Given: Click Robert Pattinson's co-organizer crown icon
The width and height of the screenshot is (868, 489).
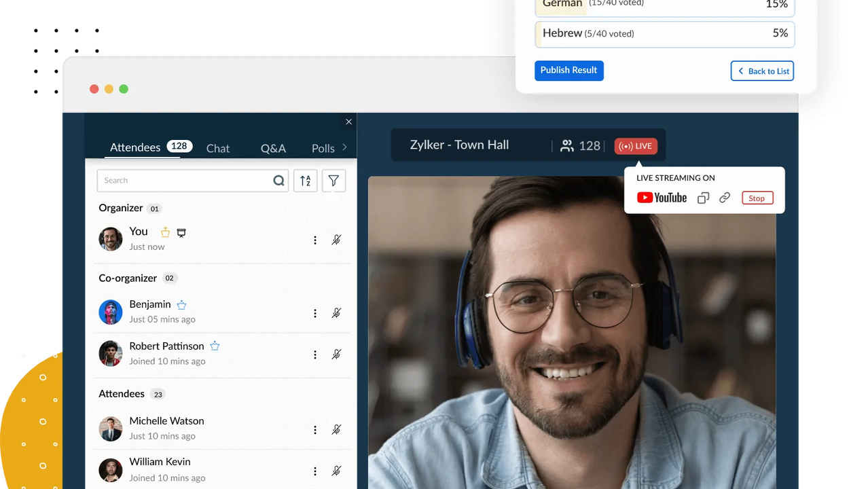Looking at the screenshot, I should (x=215, y=346).
